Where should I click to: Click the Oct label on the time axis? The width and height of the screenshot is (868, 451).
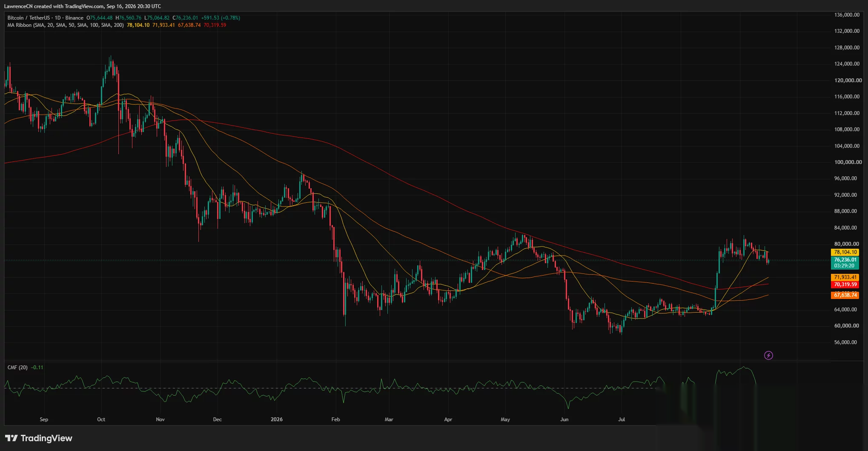101,419
